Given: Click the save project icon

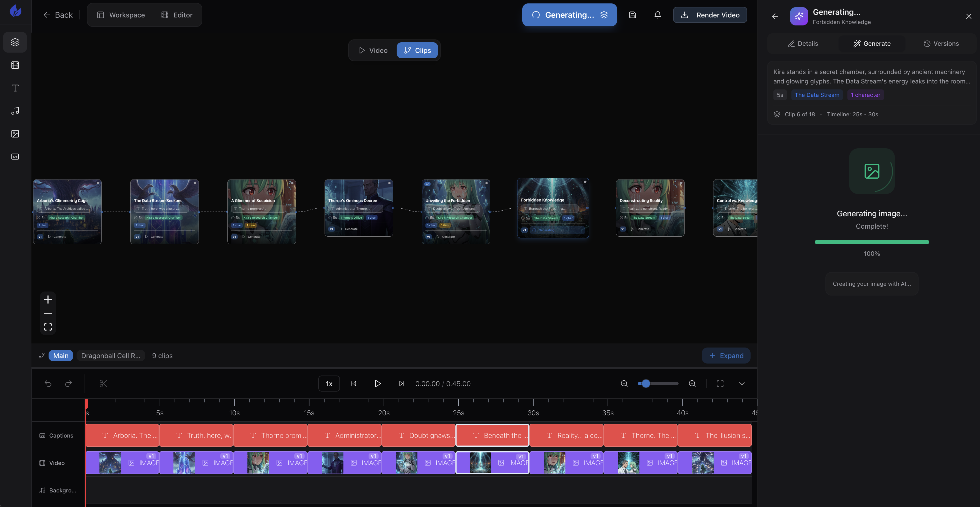Looking at the screenshot, I should 632,15.
